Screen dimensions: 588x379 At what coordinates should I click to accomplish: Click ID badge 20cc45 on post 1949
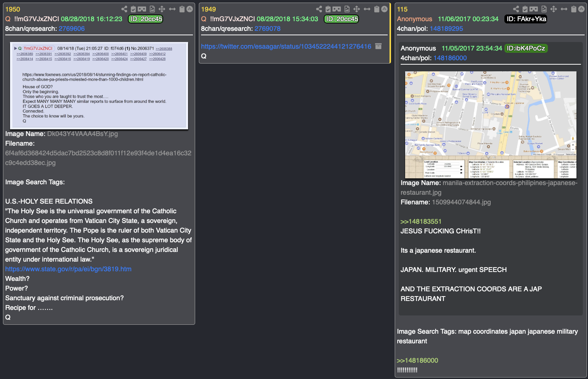tap(342, 19)
